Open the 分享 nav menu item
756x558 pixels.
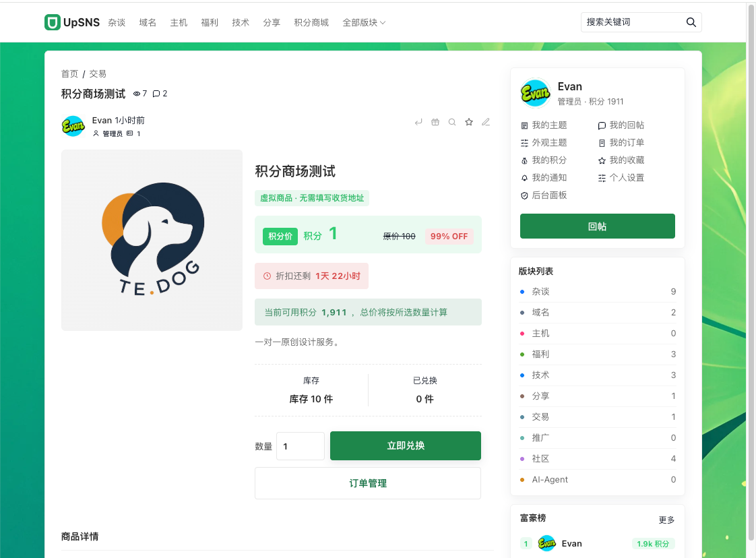click(272, 23)
